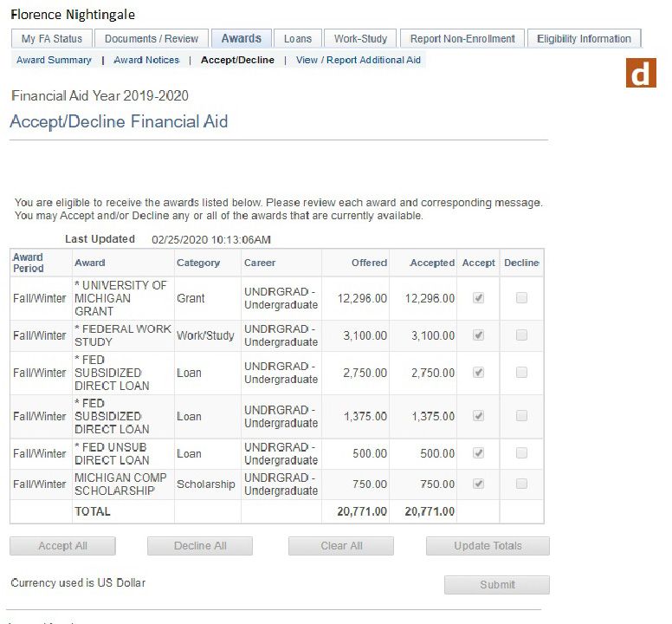Select the MICHIGAN COMP SCHOLARSHIP award name

(x=120, y=484)
